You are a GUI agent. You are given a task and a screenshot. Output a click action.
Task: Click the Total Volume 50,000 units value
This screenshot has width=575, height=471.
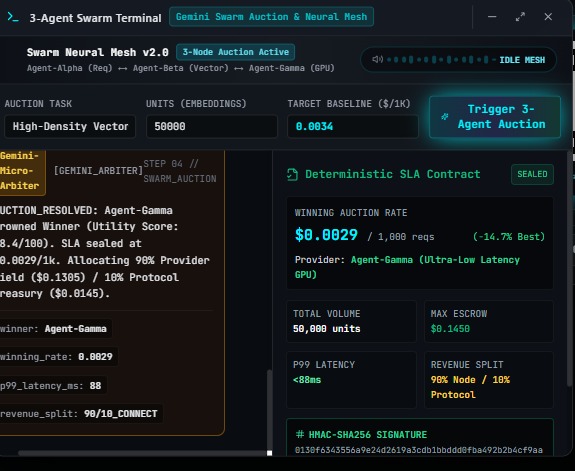coord(326,329)
